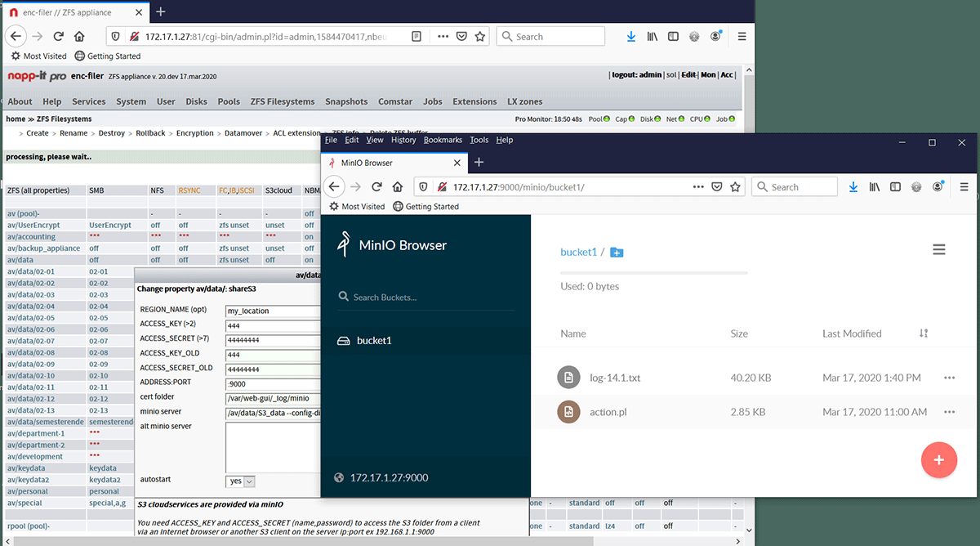Open the Tools menu
This screenshot has height=546, width=980.
[x=479, y=140]
